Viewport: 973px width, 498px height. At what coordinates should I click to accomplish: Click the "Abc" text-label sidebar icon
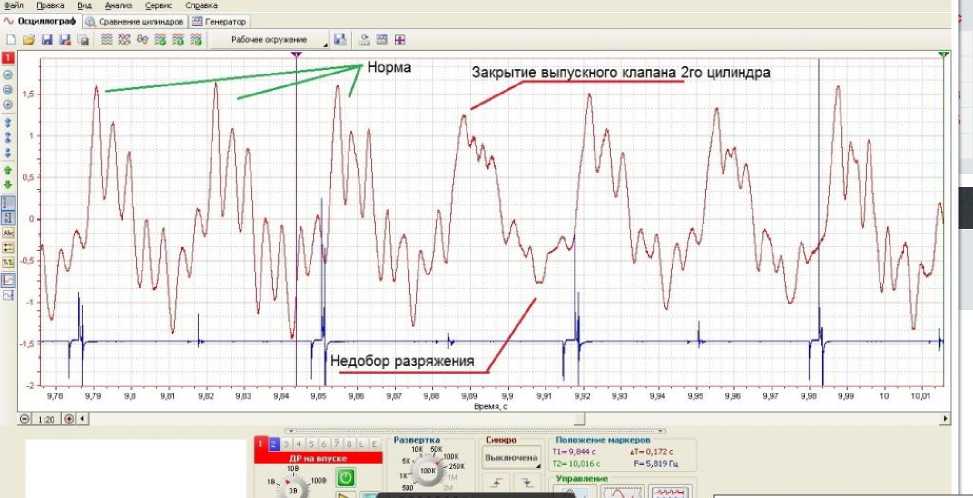(9, 233)
